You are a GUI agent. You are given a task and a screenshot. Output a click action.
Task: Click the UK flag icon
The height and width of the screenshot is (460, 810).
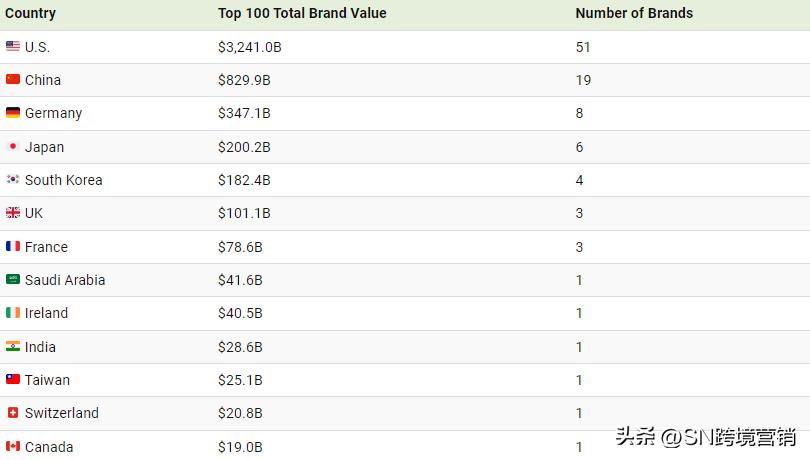pyautogui.click(x=13, y=213)
